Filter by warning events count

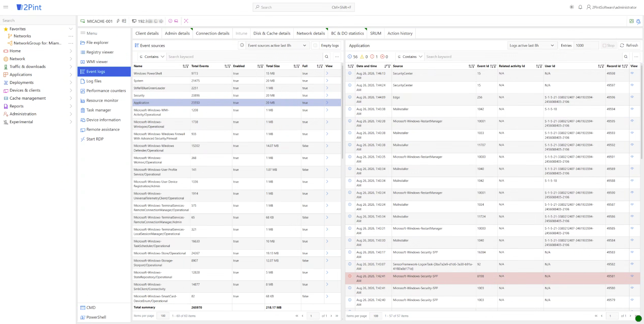364,57
